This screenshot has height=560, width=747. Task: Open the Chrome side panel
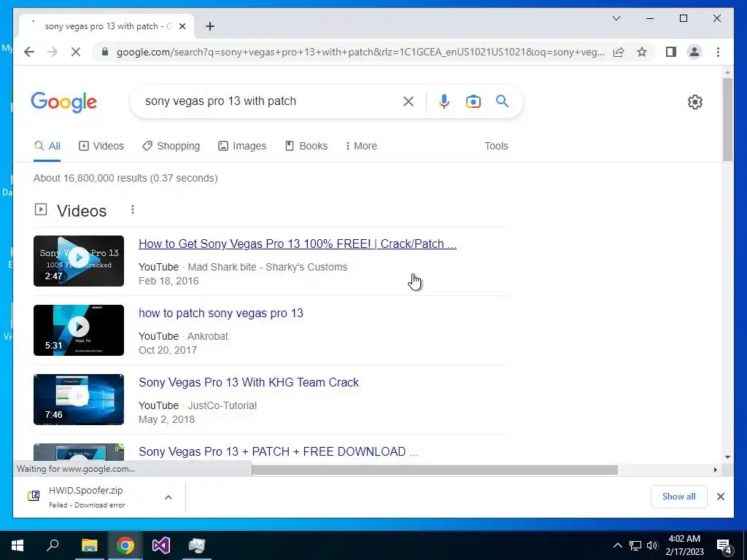pos(671,52)
